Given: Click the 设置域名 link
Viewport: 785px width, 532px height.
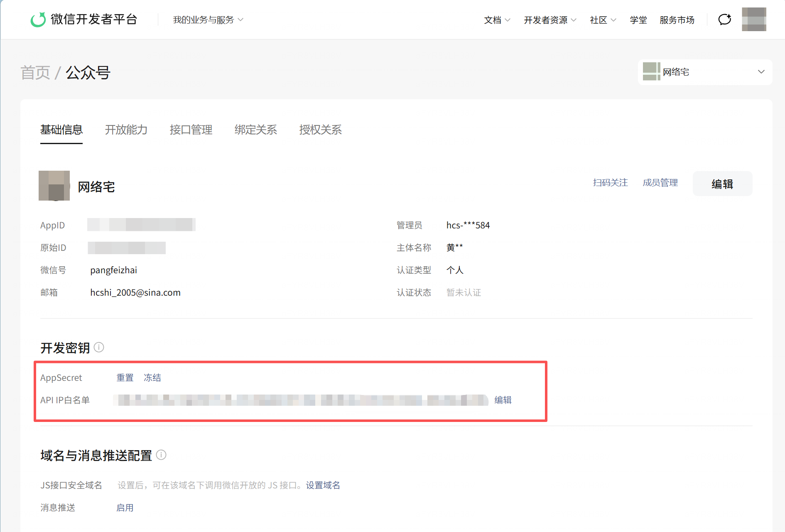Looking at the screenshot, I should (323, 485).
